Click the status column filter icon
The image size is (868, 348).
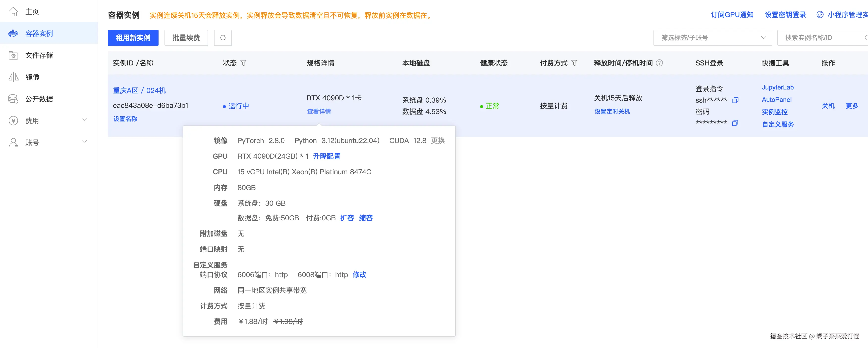tap(243, 63)
